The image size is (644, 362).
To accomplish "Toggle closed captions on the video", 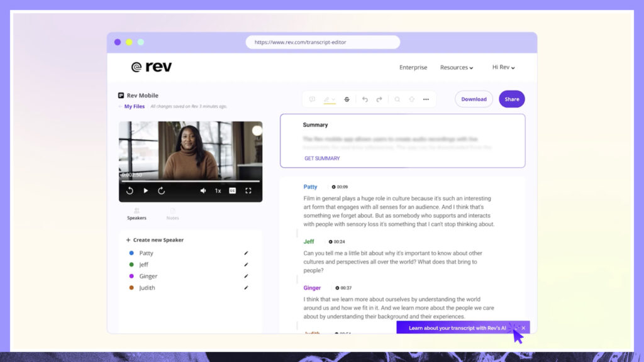I will 233,190.
